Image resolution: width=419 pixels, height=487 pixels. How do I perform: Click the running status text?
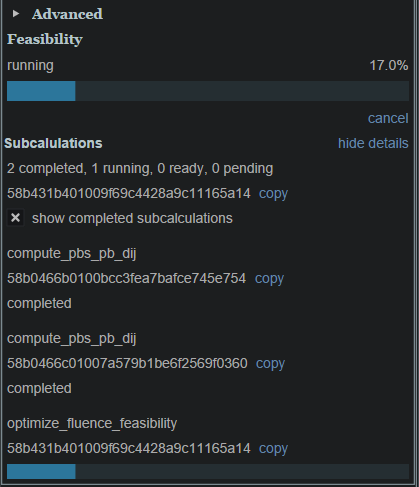pos(30,66)
